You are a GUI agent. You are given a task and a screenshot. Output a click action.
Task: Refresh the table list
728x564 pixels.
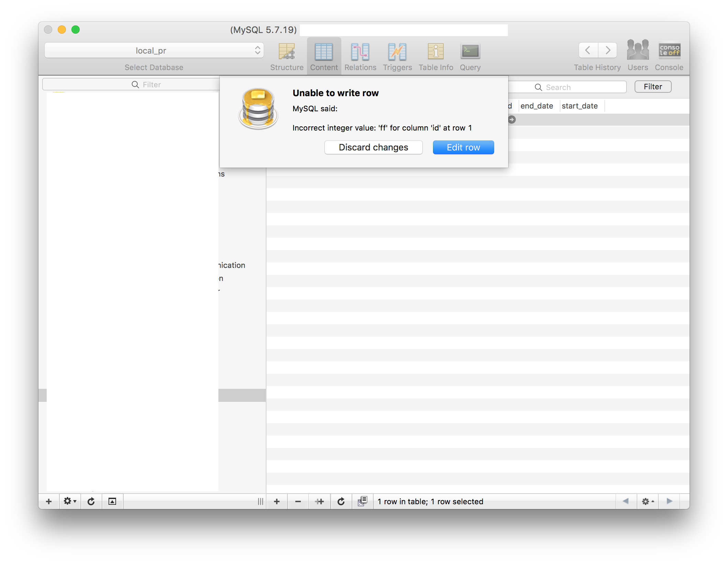click(x=91, y=501)
